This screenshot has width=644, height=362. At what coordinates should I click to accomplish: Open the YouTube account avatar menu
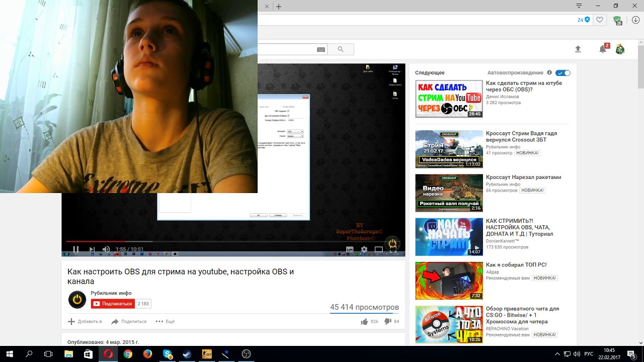620,49
